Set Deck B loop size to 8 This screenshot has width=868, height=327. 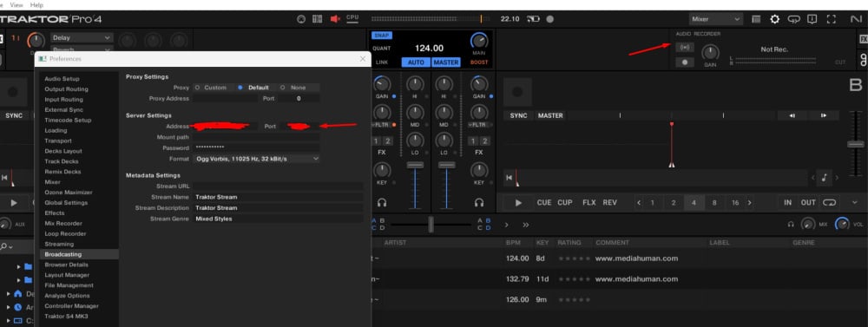[x=714, y=203]
